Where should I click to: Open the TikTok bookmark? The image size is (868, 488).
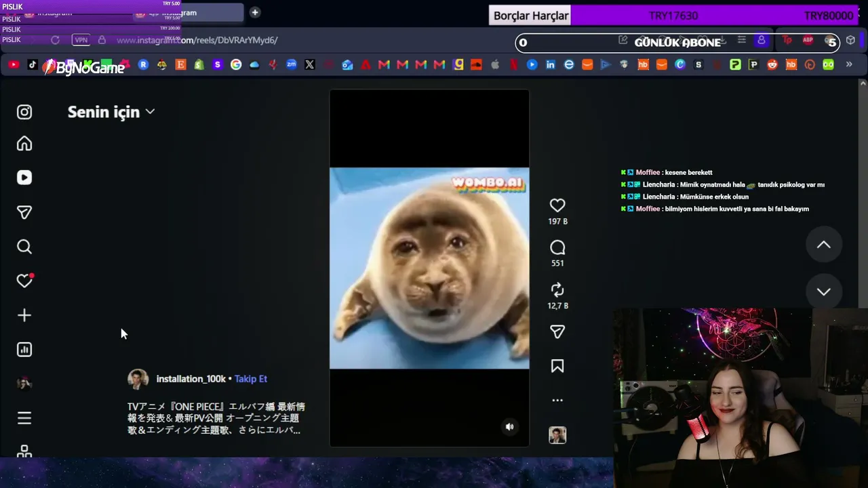tap(32, 64)
